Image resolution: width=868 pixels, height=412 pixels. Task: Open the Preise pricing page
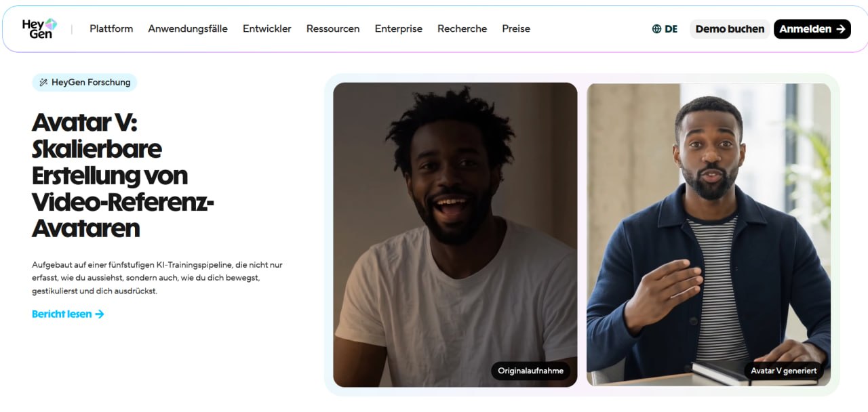click(x=516, y=29)
